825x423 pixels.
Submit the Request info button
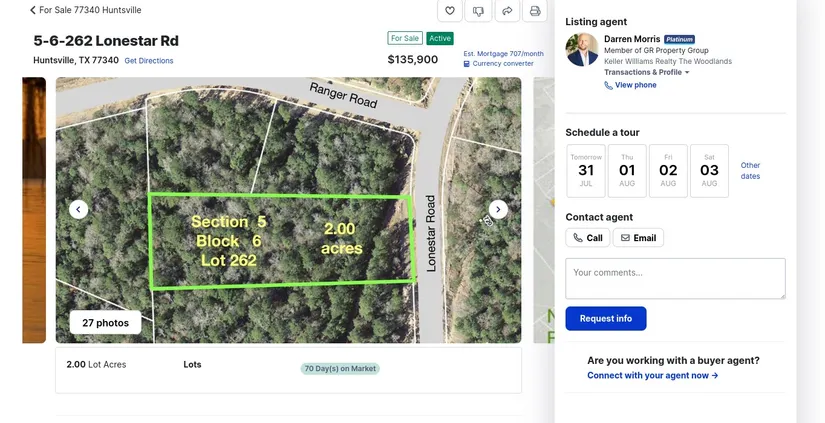tap(606, 319)
